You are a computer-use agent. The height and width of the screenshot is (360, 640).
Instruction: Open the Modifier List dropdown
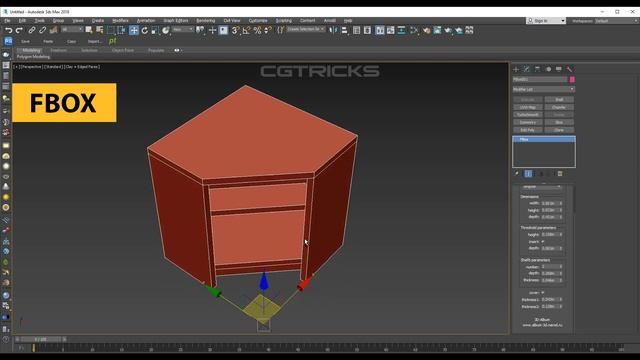click(x=544, y=89)
